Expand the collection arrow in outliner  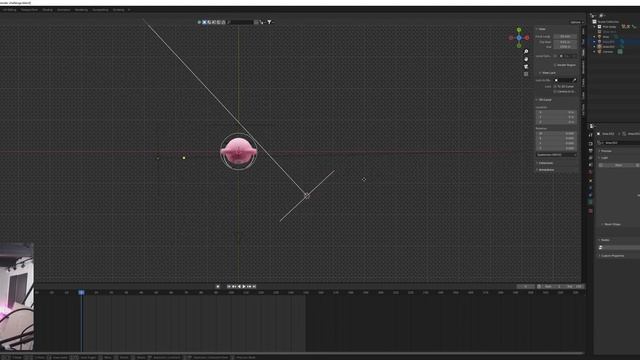coord(595,27)
